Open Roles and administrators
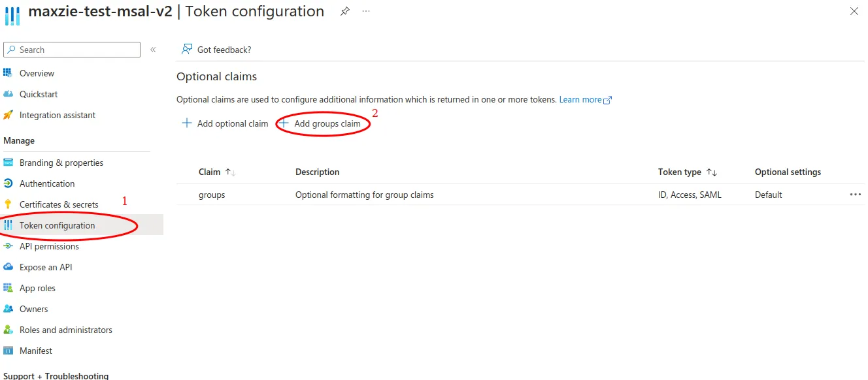Viewport: 868px width, 380px height. (65, 330)
